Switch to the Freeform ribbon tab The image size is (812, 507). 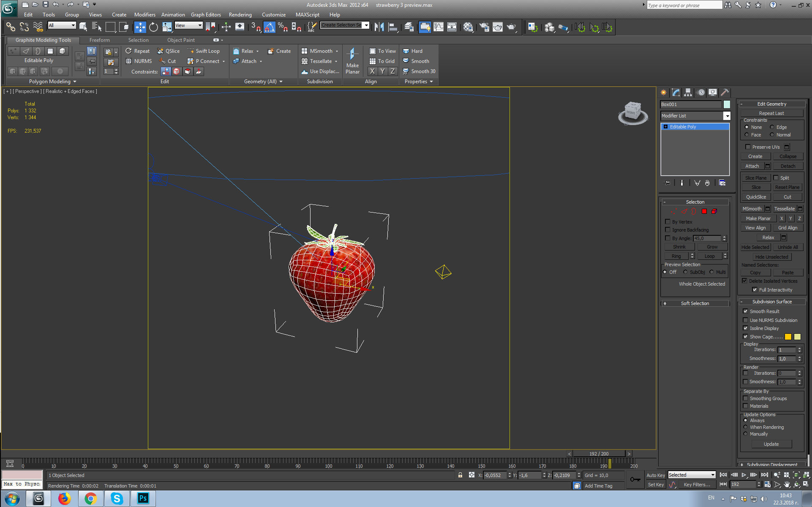(99, 40)
